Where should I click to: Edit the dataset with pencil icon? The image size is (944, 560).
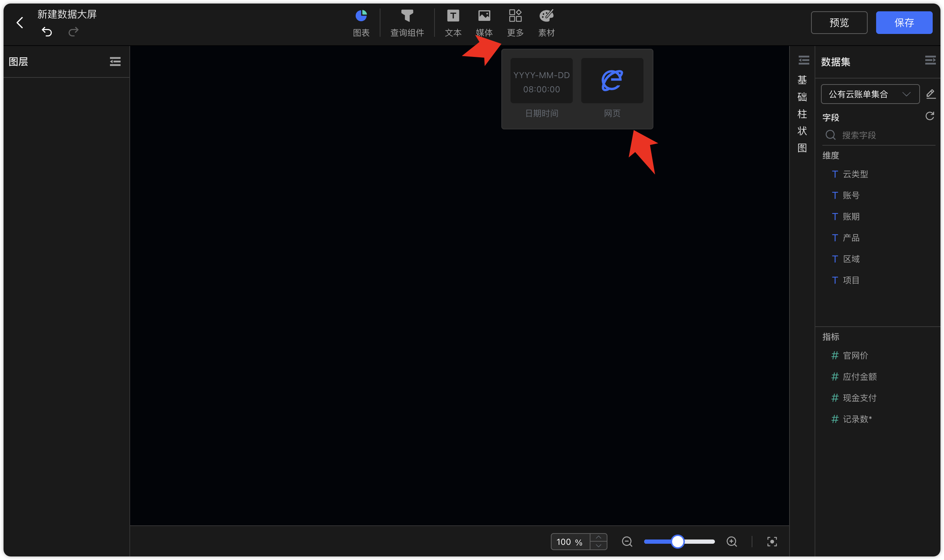click(930, 94)
